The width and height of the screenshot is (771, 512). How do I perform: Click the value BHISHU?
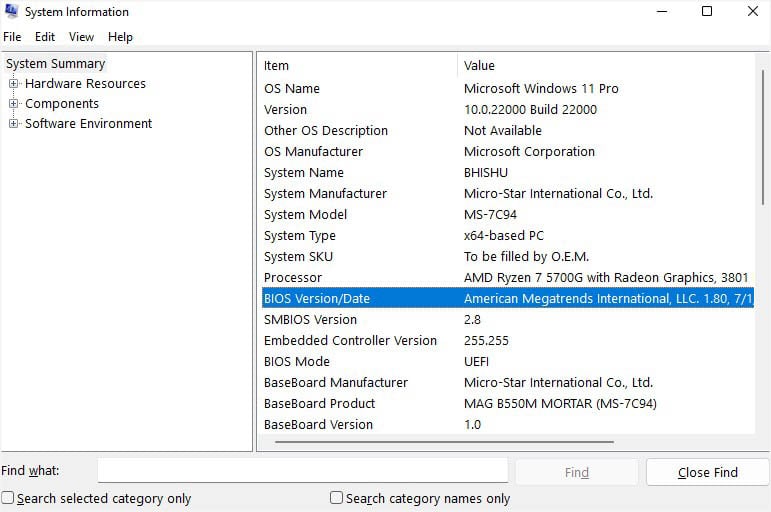click(486, 173)
